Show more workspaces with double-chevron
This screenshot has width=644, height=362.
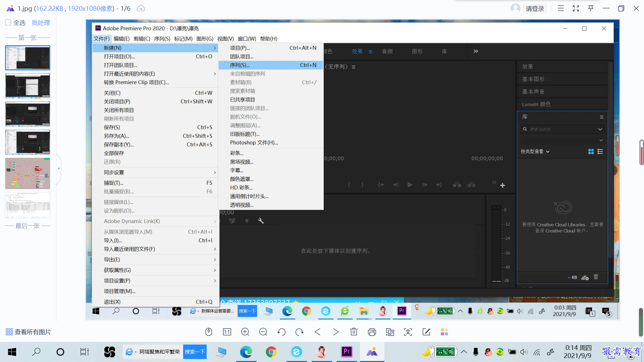point(476,51)
